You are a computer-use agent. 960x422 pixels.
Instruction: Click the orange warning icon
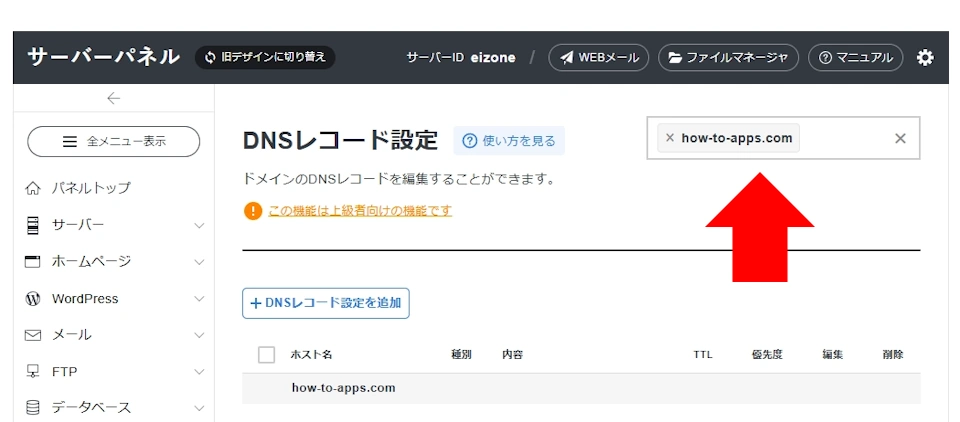point(252,211)
